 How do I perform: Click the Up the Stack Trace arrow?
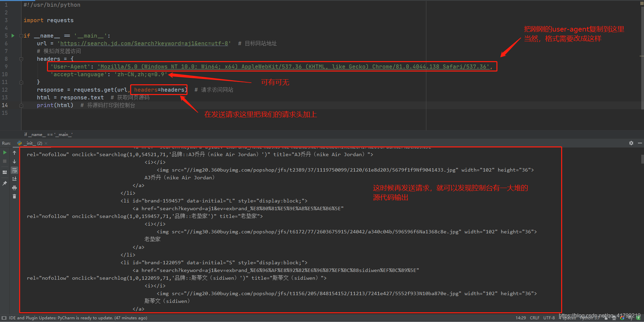pos(14,152)
